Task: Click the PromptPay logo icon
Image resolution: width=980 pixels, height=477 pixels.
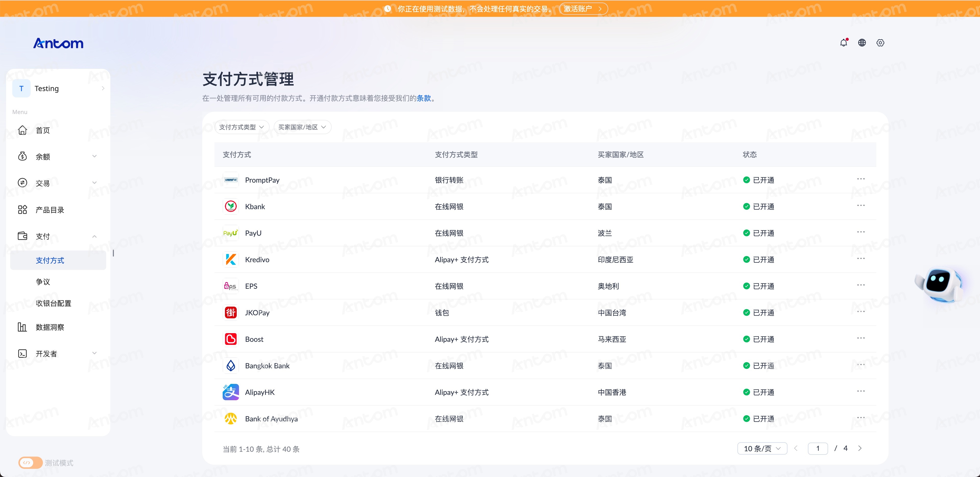Action: pos(231,180)
